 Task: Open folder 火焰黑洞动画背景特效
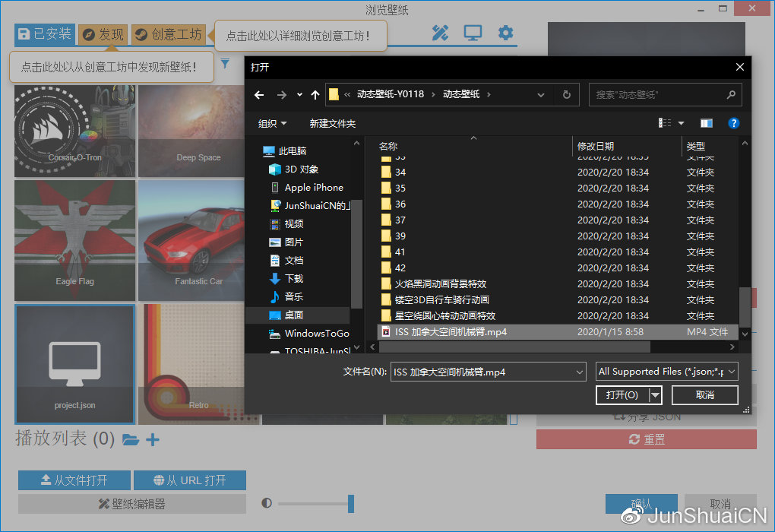[441, 283]
